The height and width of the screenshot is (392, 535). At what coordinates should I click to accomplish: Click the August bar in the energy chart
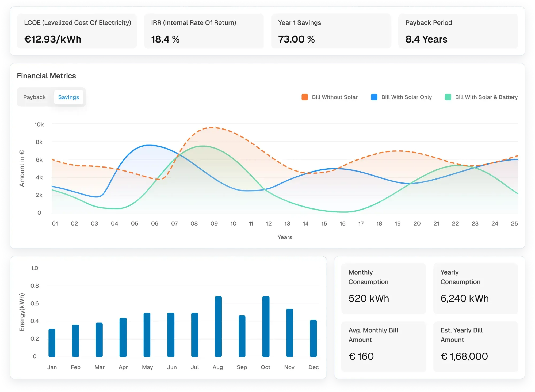pos(218,326)
